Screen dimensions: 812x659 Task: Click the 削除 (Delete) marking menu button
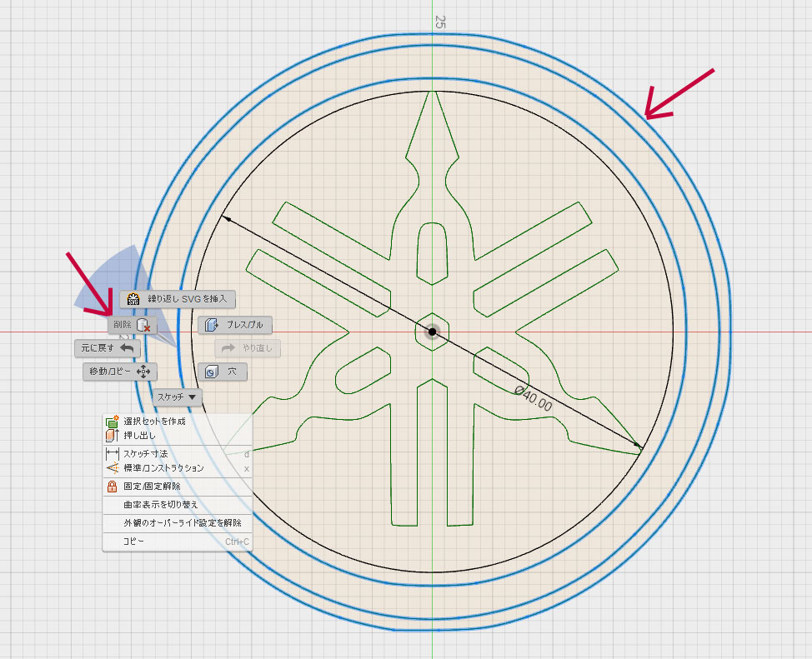click(132, 325)
